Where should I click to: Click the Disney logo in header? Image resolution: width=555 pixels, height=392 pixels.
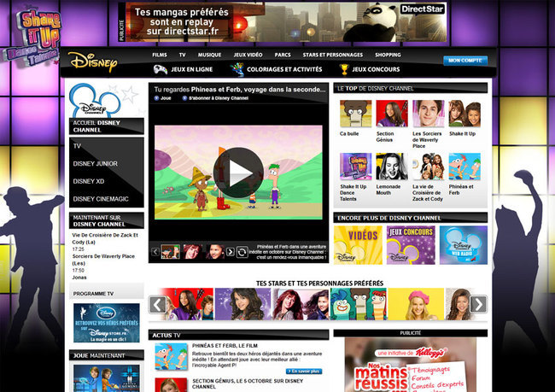[92, 62]
